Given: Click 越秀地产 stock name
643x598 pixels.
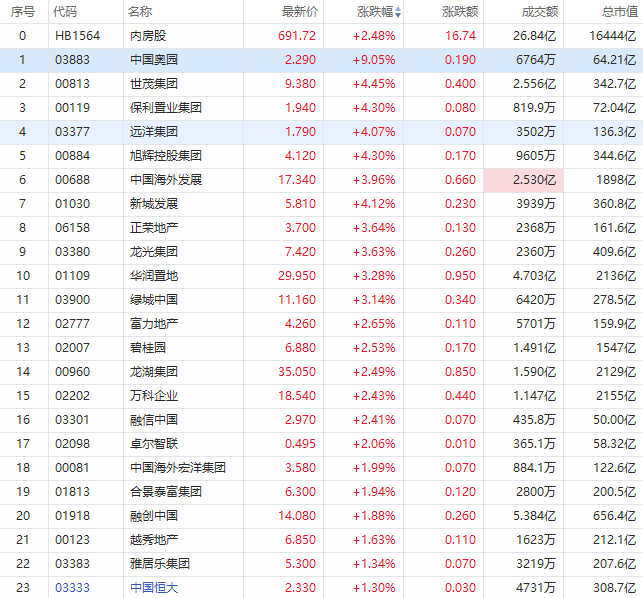Looking at the screenshot, I should click(154, 540).
